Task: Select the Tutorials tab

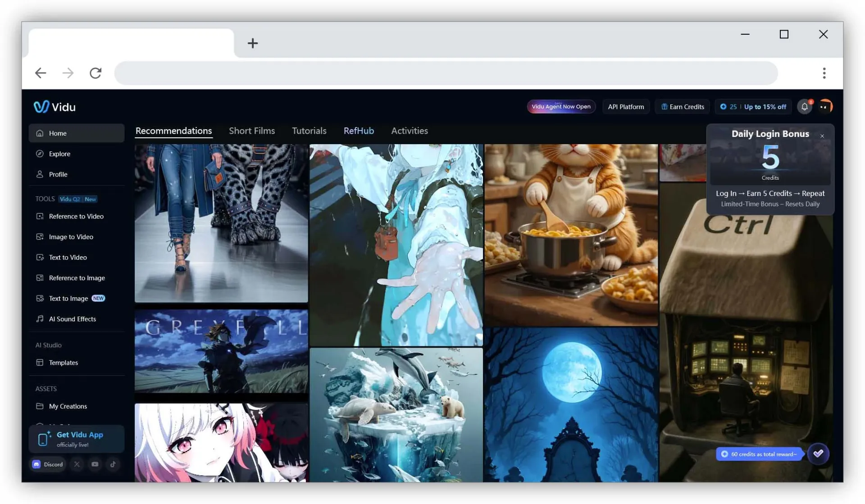Action: pyautogui.click(x=309, y=131)
